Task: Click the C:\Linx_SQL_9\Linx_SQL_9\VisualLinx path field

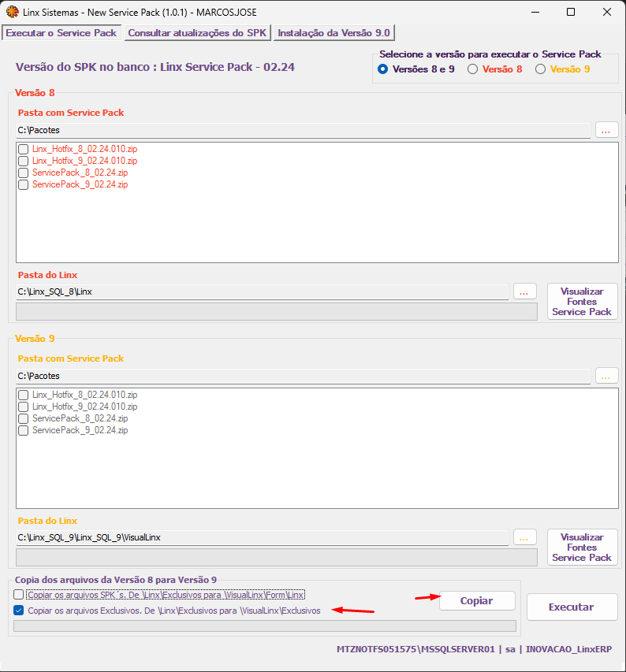Action: [x=262, y=537]
